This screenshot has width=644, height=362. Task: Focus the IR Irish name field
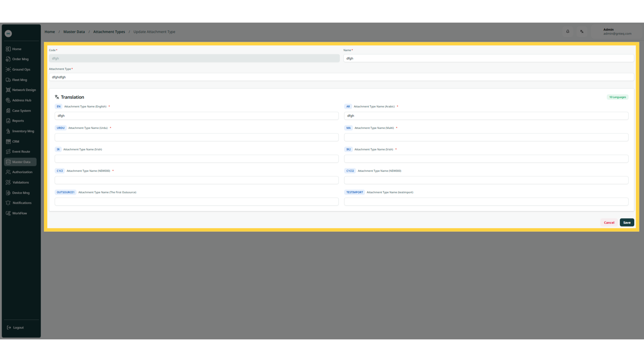click(197, 159)
